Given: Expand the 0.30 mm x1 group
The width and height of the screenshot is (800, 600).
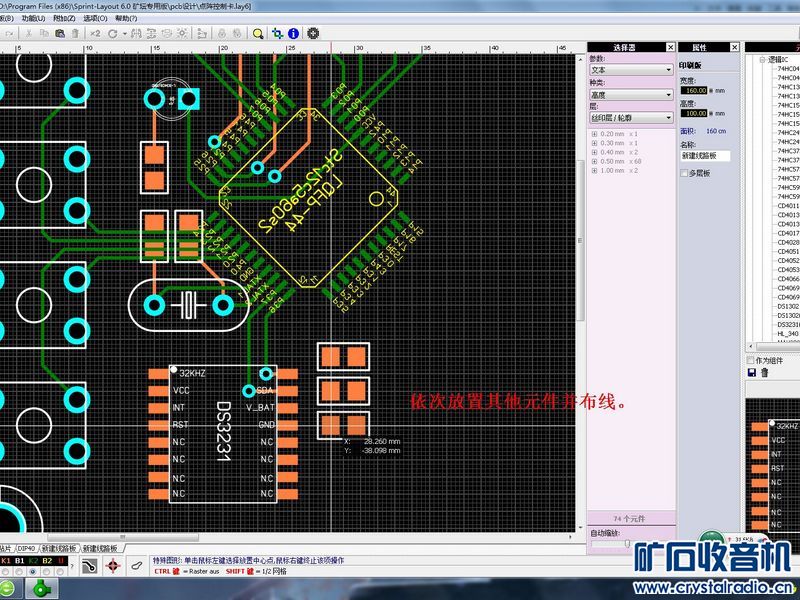Looking at the screenshot, I should (594, 143).
